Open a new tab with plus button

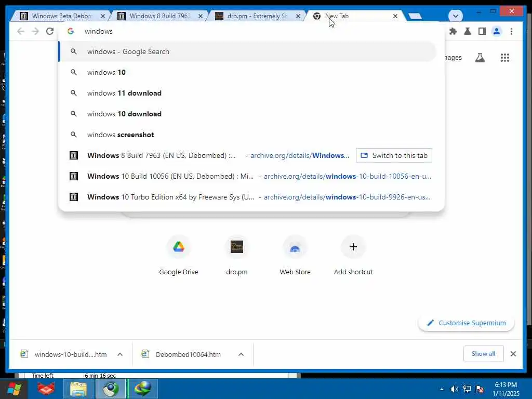click(x=415, y=16)
